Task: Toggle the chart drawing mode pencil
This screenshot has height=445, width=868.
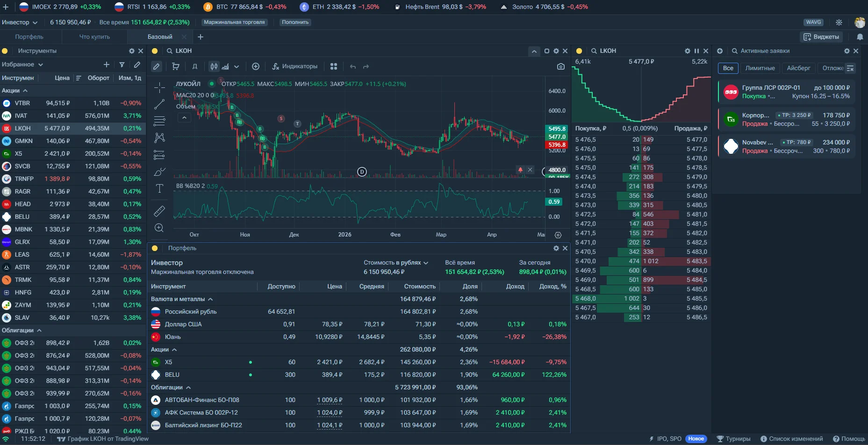Action: coord(157,66)
